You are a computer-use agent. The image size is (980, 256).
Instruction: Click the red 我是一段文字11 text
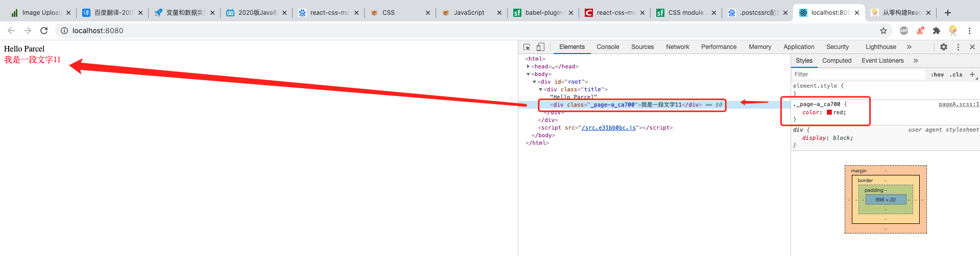coord(33,60)
